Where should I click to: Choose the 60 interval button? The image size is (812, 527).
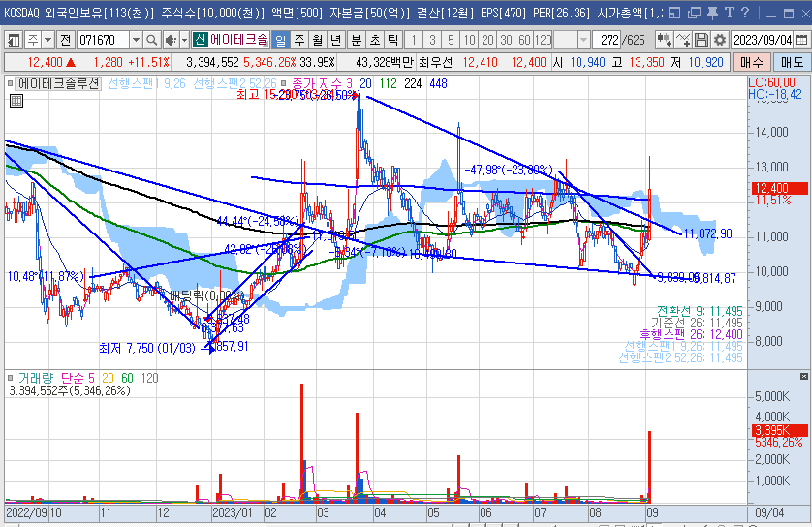tap(524, 40)
